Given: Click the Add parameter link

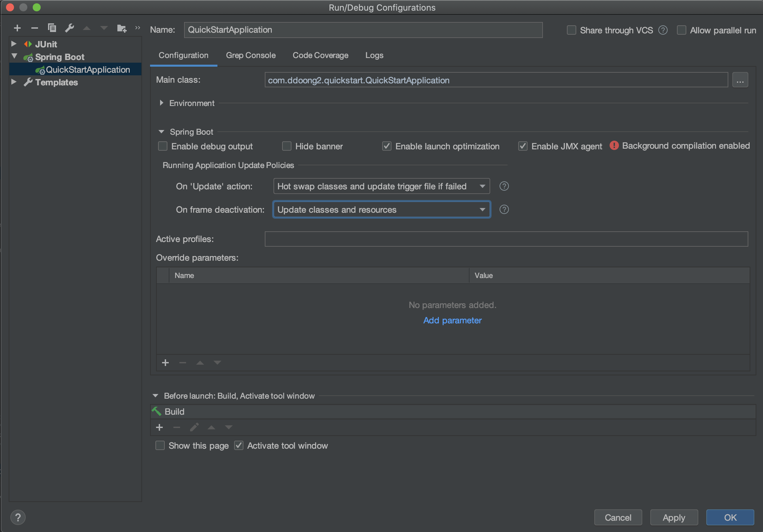Looking at the screenshot, I should 452,320.
